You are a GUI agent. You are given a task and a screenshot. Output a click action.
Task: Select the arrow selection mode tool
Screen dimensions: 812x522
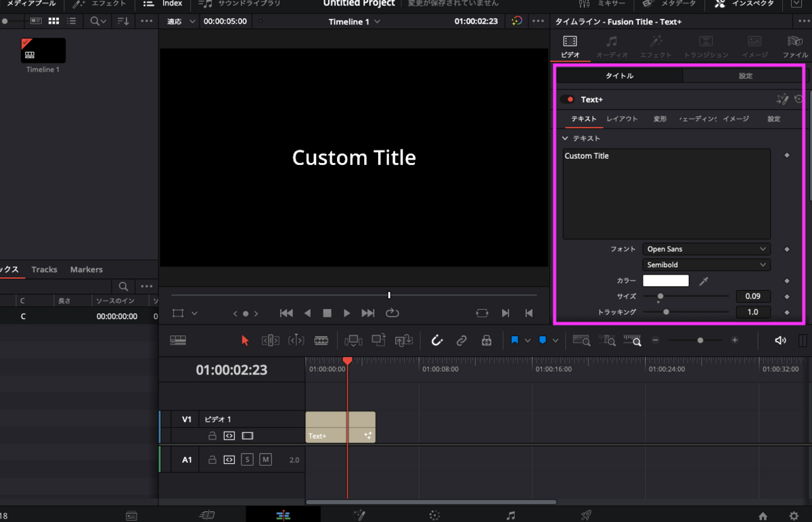(x=245, y=341)
